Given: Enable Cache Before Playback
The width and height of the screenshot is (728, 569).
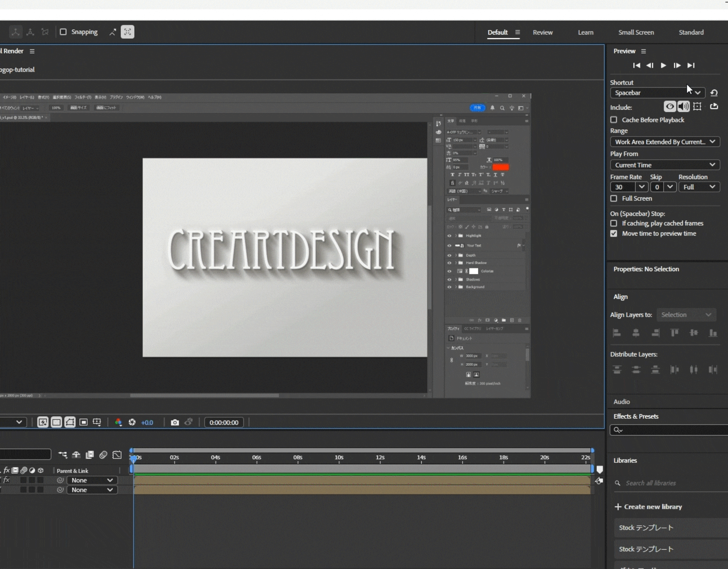Looking at the screenshot, I should pos(614,120).
